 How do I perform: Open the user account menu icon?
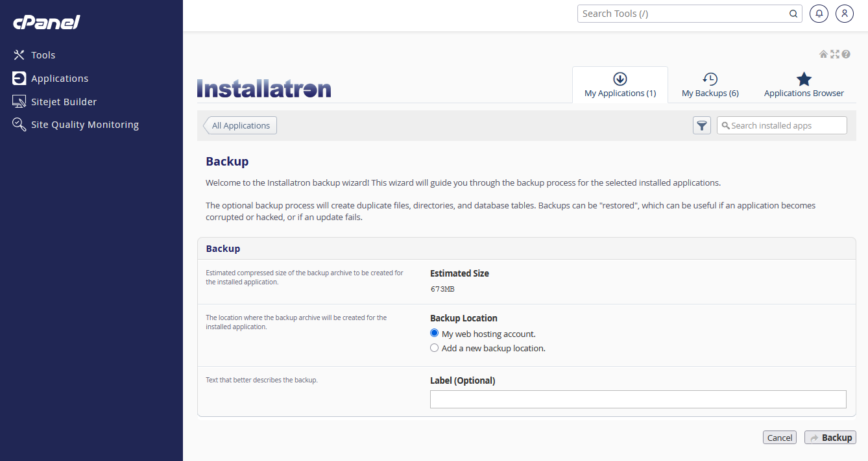[844, 14]
